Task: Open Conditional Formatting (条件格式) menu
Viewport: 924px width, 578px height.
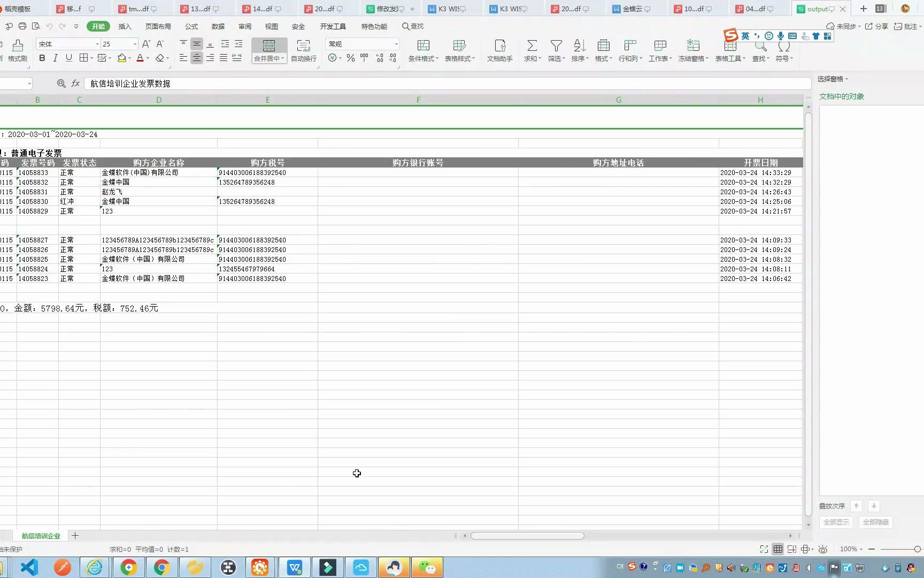Action: click(x=423, y=51)
